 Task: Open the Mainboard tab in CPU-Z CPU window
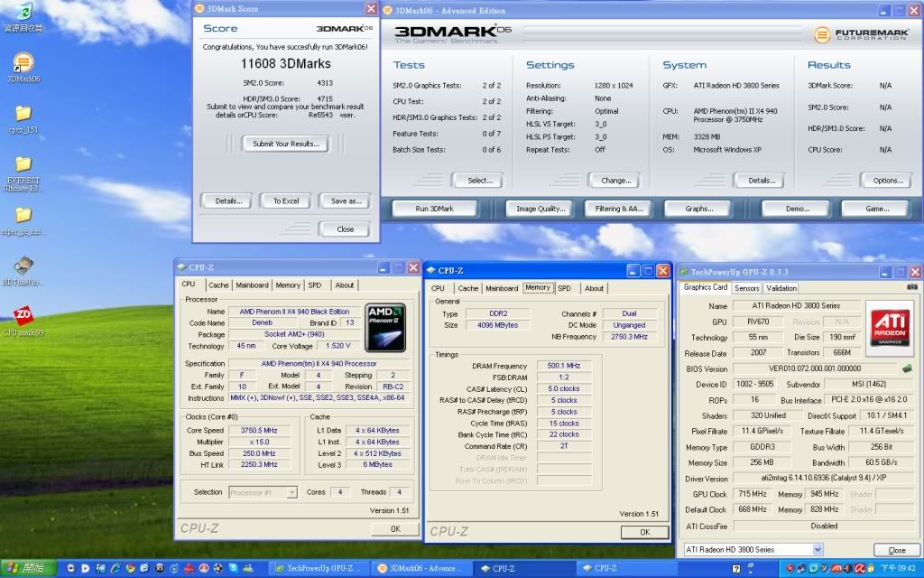(253, 284)
